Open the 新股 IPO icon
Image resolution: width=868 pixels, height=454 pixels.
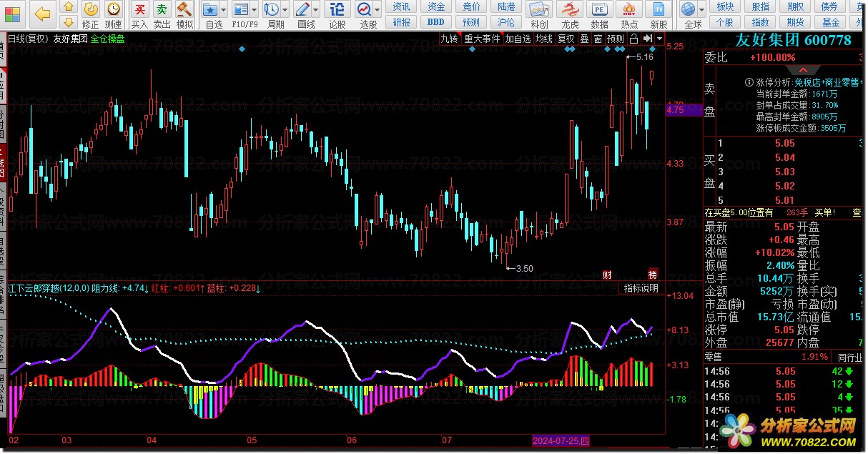pos(659,14)
